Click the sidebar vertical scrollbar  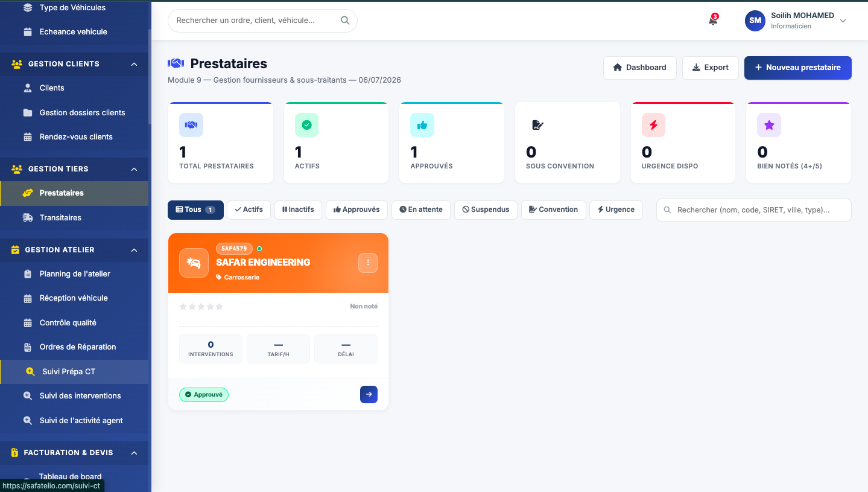pos(150,77)
